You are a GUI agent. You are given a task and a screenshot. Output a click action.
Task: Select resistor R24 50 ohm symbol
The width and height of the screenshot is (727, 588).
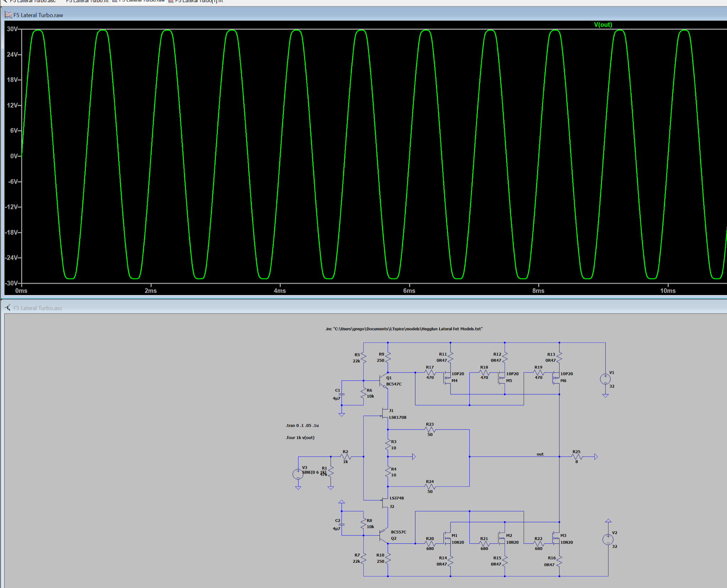[430, 487]
